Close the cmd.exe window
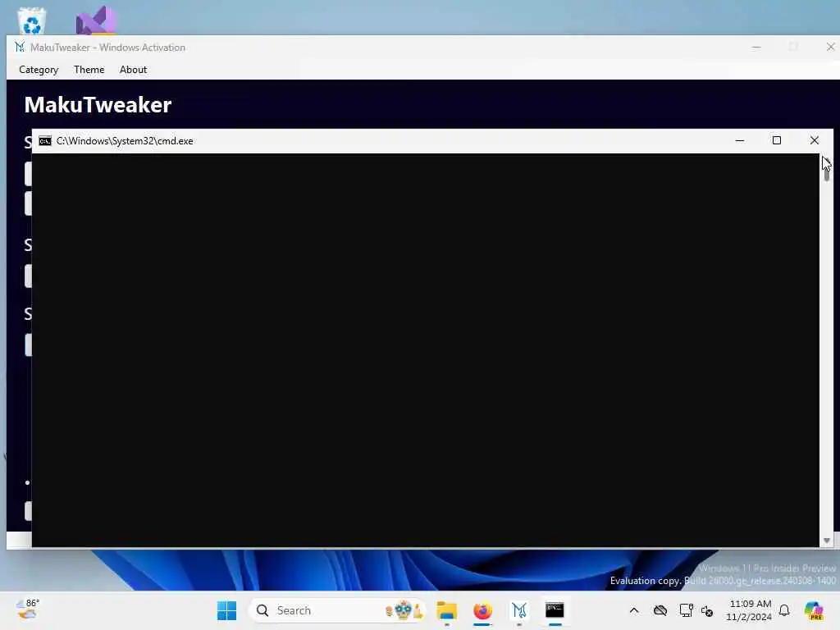This screenshot has height=630, width=840. pyautogui.click(x=815, y=140)
